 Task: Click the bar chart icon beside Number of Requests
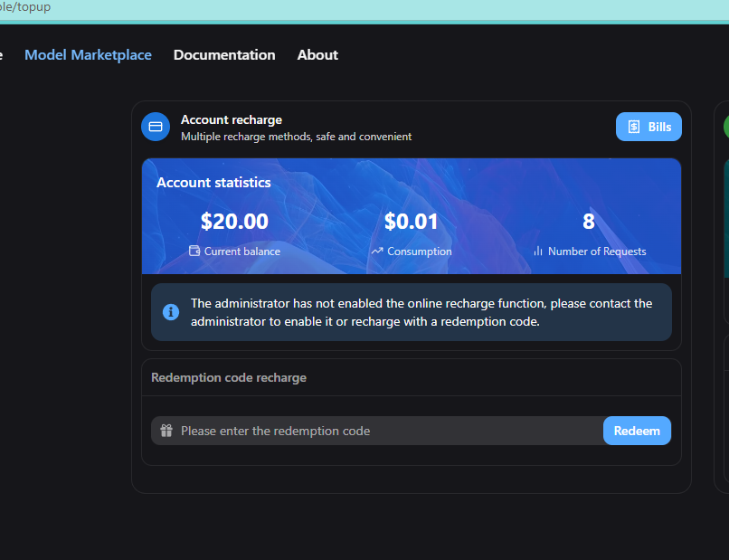tap(538, 252)
